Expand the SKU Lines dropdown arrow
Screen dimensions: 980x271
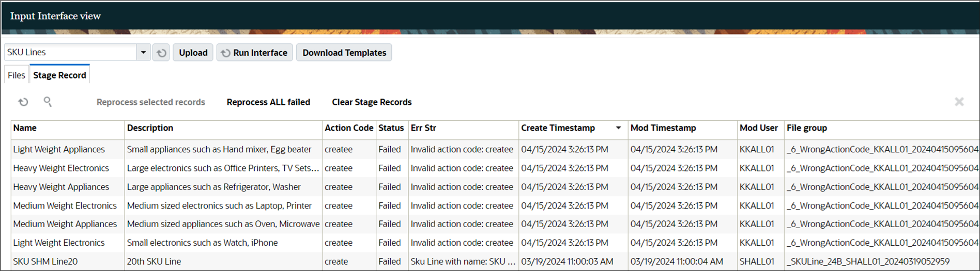tap(143, 53)
